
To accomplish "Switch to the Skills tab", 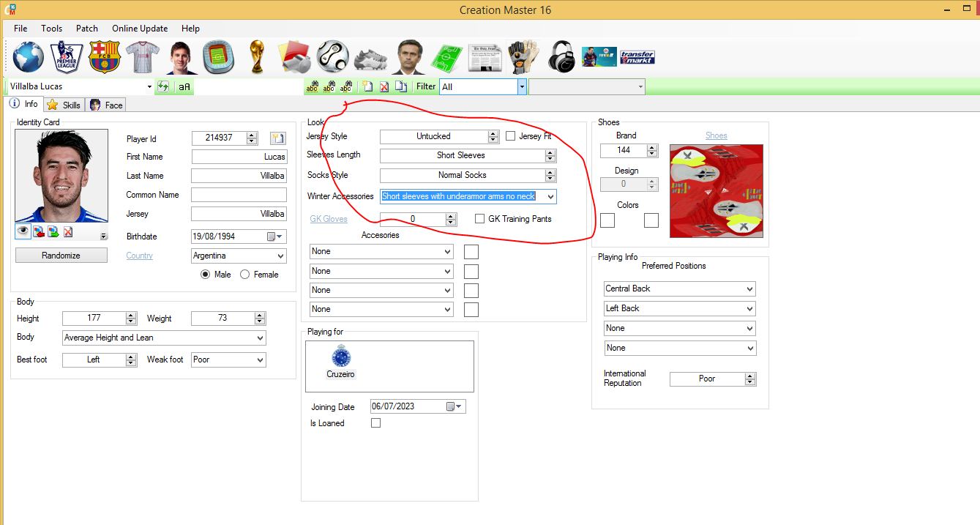I will point(64,105).
